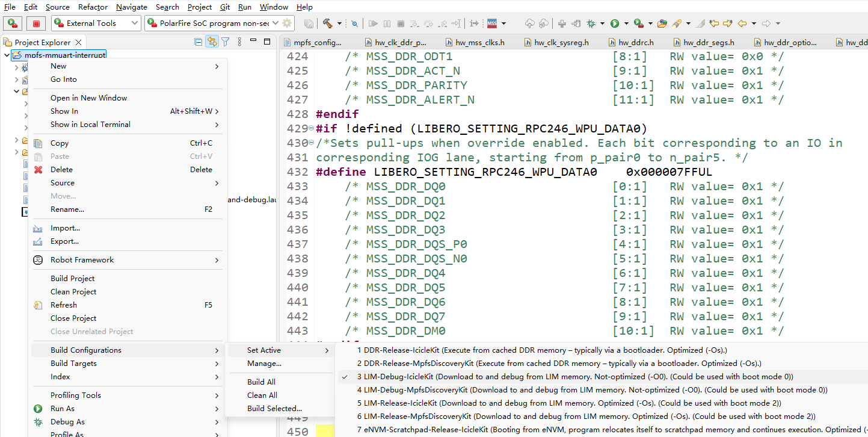This screenshot has width=868, height=437.
Task: Select Build All in the submenu
Action: tap(261, 382)
